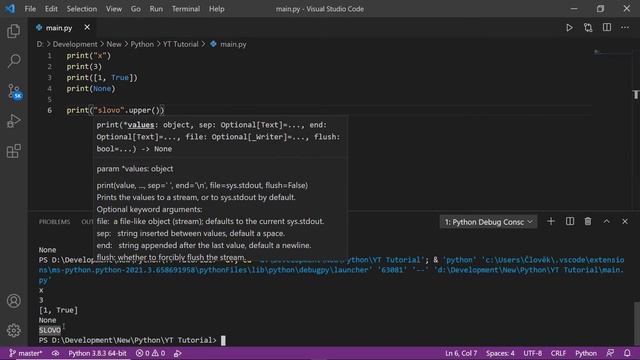Open the Explorer view in the activity bar
Screen dimensions: 640x360
coord(13,31)
